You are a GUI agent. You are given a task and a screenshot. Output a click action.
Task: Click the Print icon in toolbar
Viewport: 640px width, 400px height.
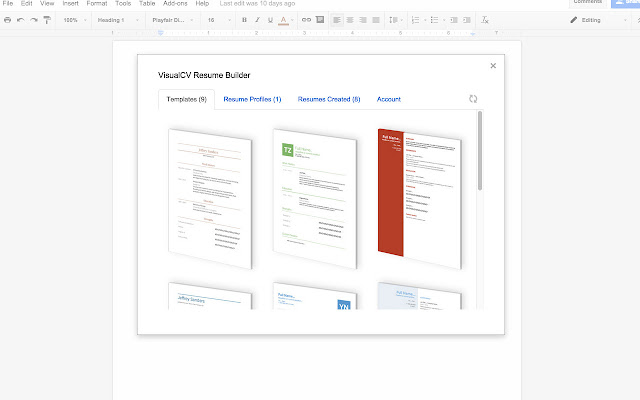tap(7, 20)
